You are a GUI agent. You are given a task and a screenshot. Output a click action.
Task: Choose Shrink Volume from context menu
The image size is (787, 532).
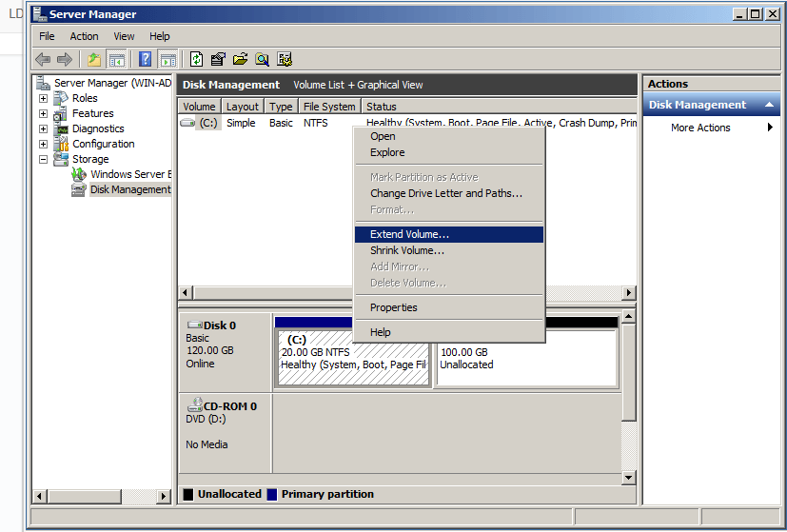[x=449, y=250]
